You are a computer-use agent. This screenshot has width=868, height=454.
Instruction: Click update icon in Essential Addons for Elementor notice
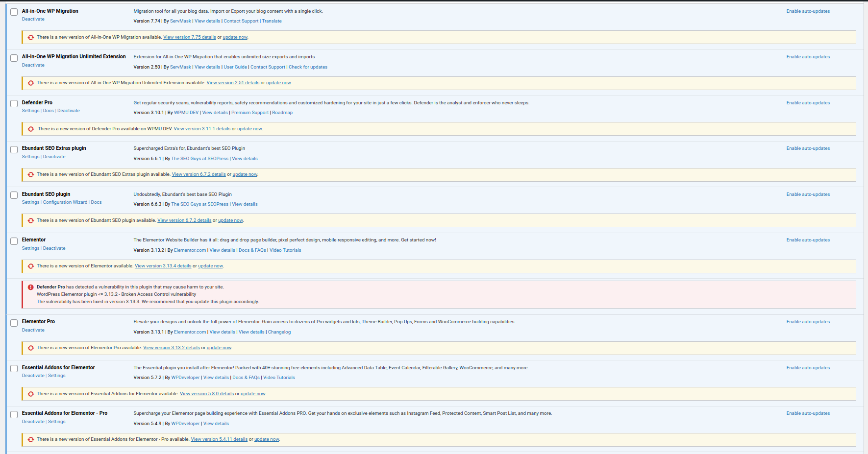coord(31,394)
